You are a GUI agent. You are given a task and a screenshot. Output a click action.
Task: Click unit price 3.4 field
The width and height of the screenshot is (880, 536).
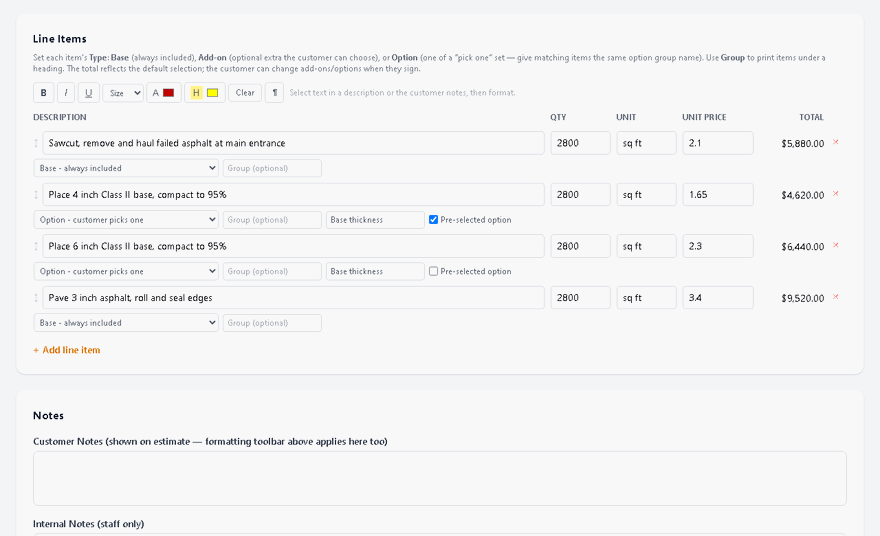718,298
